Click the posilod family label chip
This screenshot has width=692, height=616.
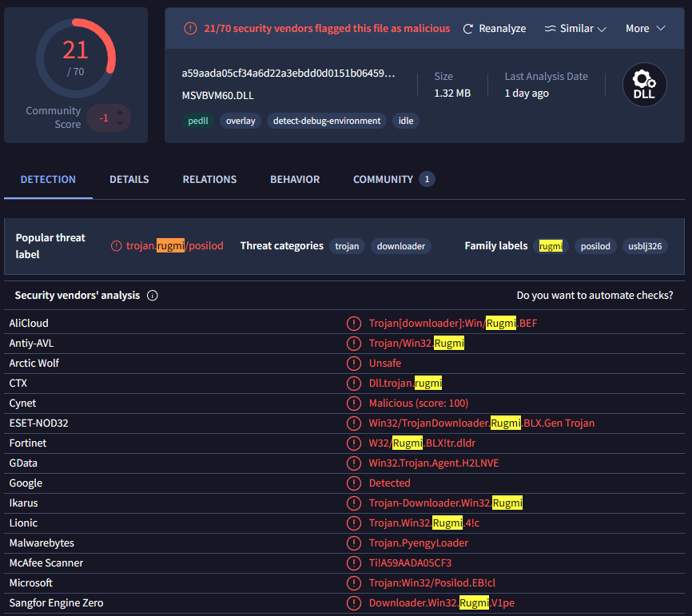(x=595, y=246)
